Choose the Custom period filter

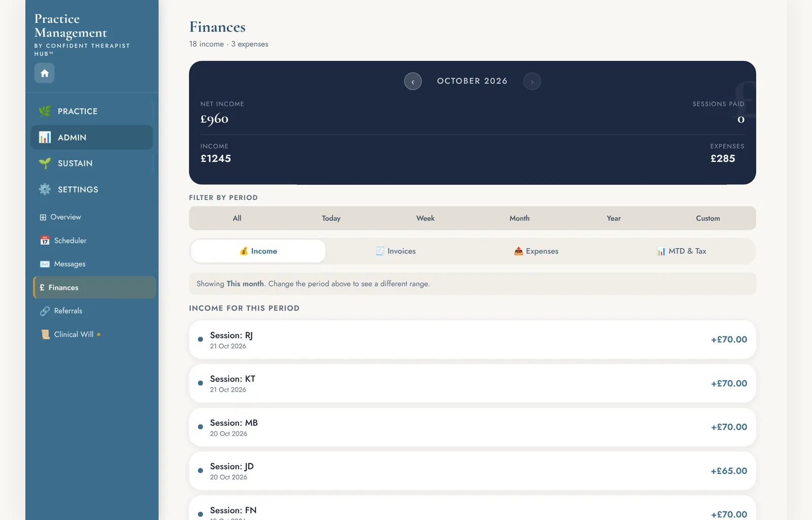[708, 218]
